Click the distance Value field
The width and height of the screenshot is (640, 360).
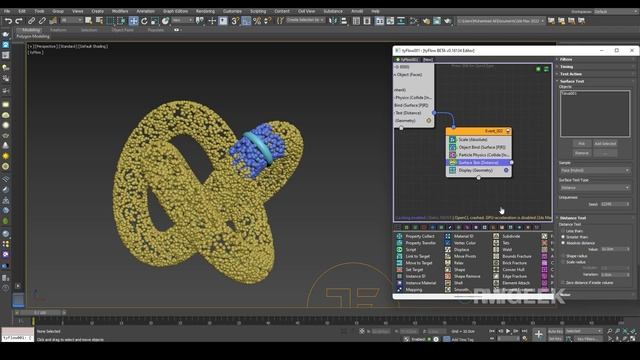[x=614, y=249]
